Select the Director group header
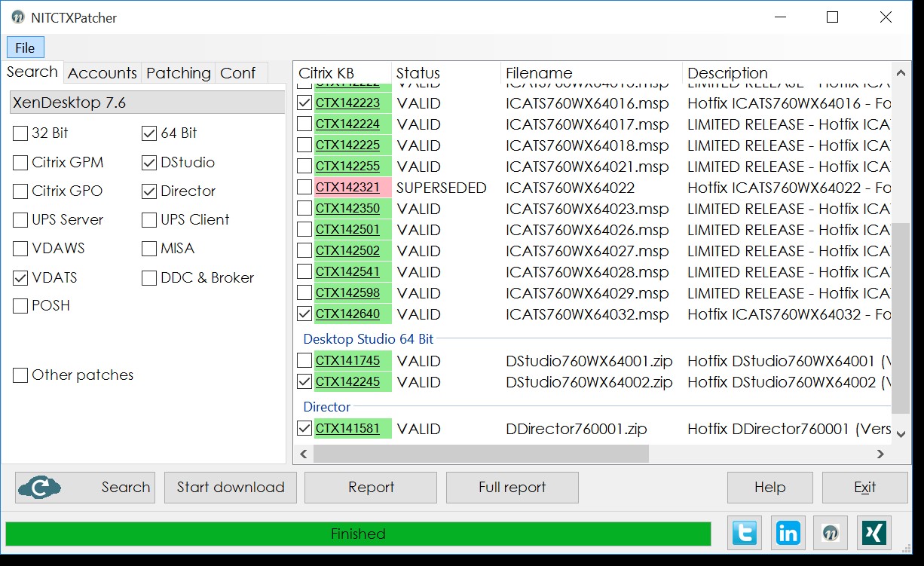Screen dimensions: 924x566 pos(327,407)
